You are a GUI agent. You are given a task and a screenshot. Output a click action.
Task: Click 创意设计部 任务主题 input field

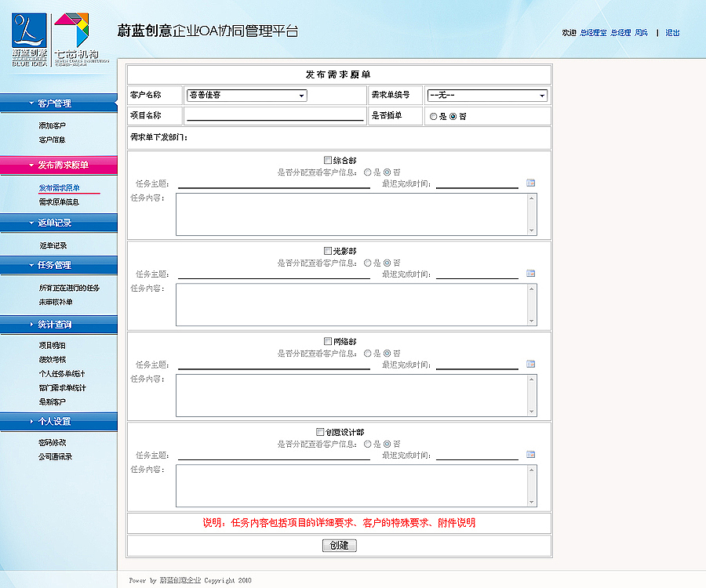274,455
